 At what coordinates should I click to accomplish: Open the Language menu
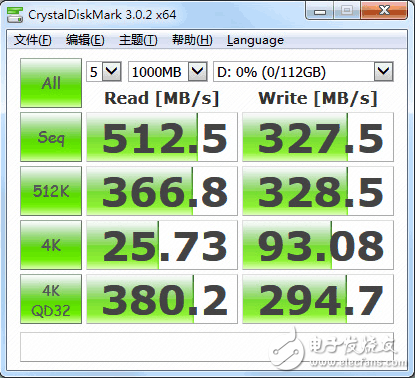255,40
